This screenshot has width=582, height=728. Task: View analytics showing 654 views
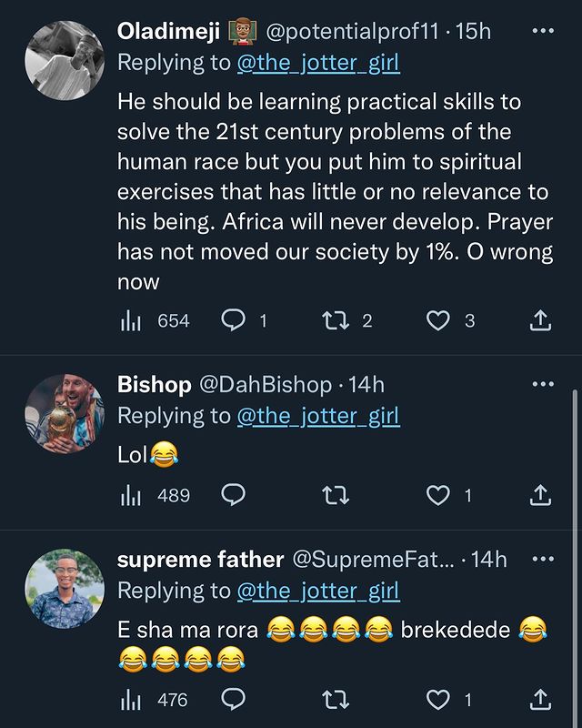click(x=156, y=320)
